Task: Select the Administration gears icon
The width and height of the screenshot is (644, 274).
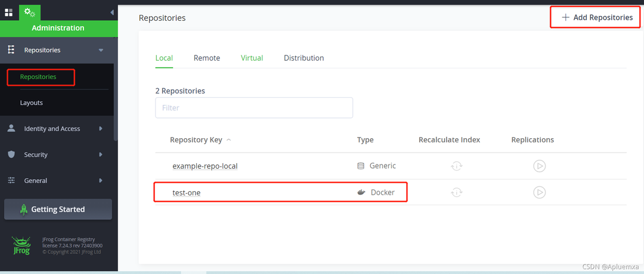Action: point(30,13)
